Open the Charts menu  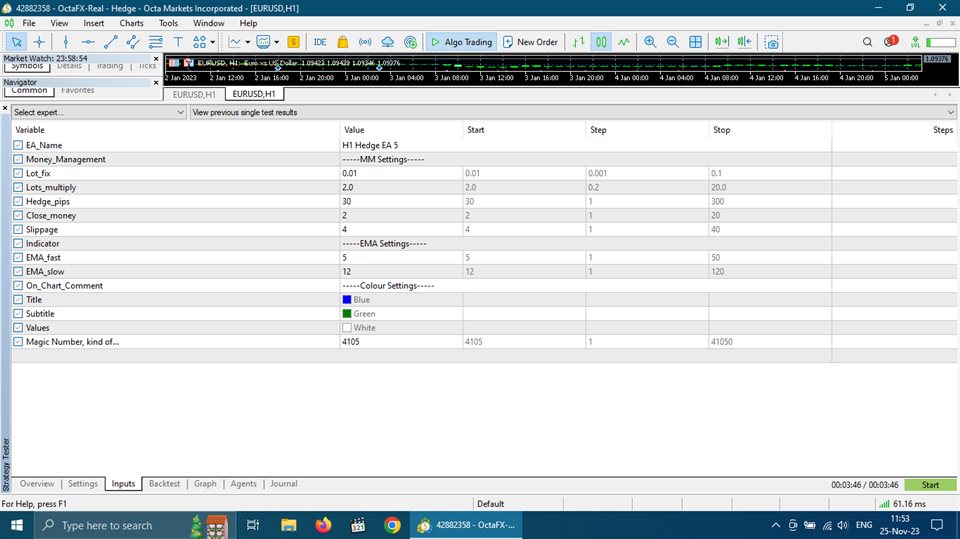click(x=132, y=23)
